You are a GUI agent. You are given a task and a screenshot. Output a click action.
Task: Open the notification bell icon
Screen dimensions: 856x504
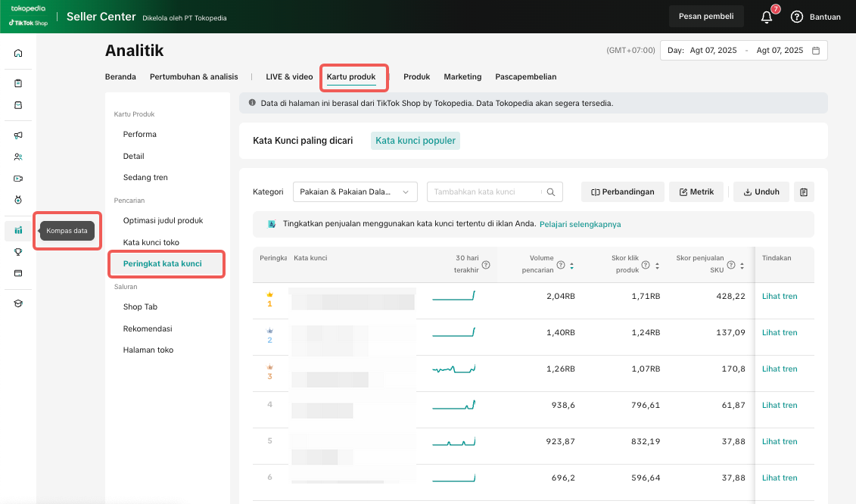(767, 17)
